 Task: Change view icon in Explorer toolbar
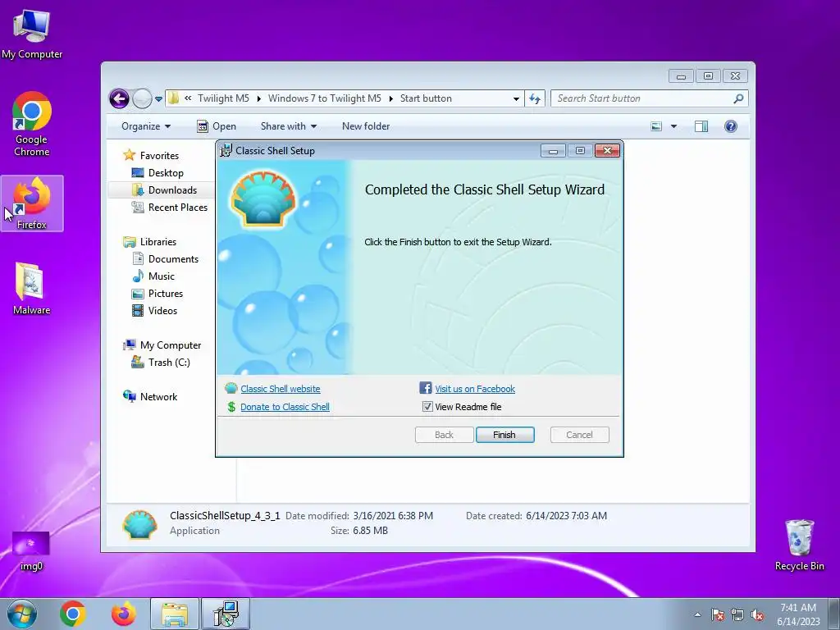coord(656,126)
